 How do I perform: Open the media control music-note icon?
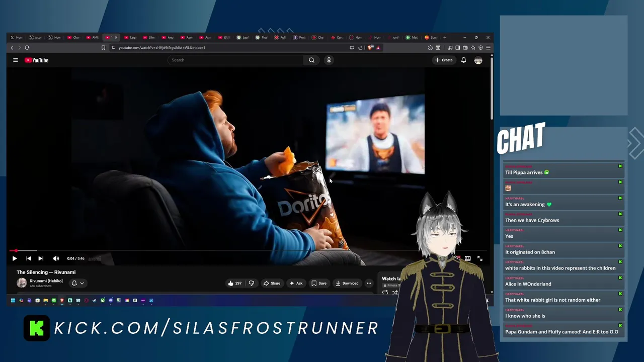pos(450,48)
